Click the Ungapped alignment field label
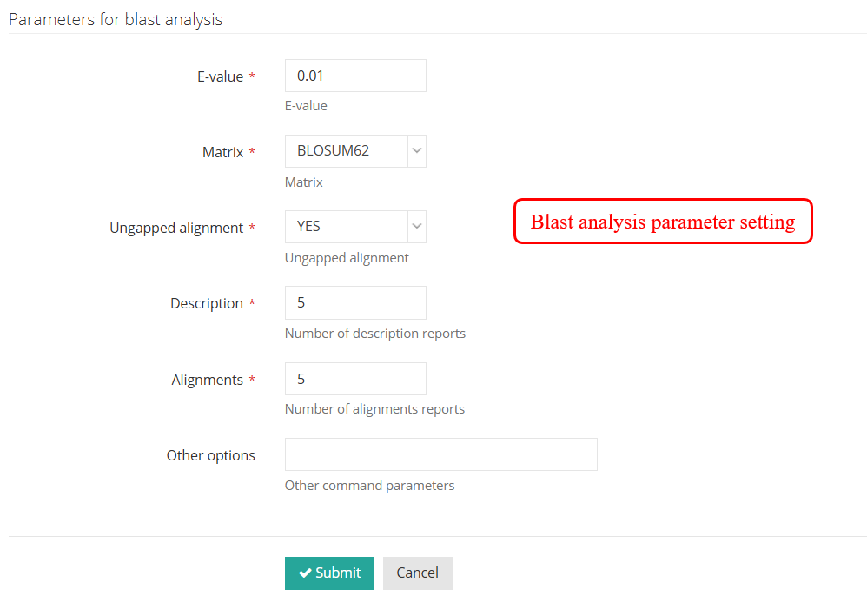867x616 pixels. (x=176, y=228)
